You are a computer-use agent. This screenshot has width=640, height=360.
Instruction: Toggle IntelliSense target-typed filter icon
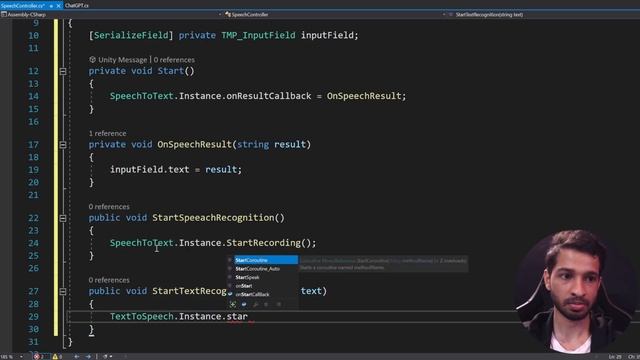[233, 304]
